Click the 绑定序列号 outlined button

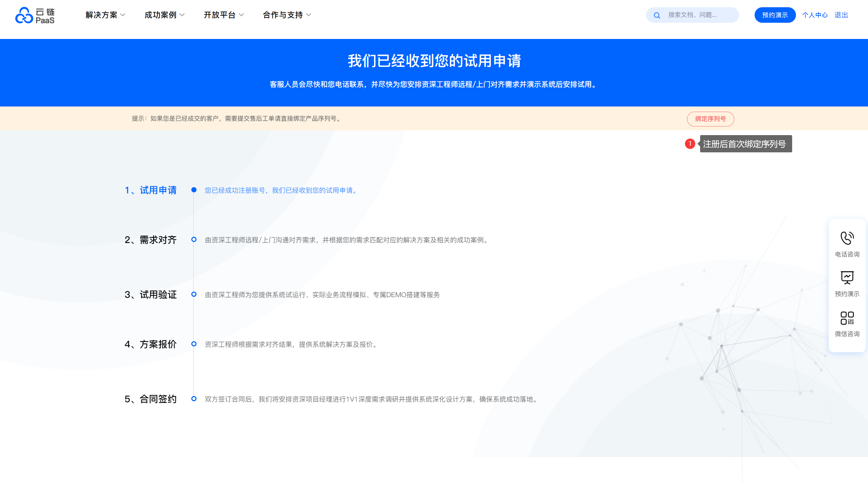pyautogui.click(x=710, y=119)
